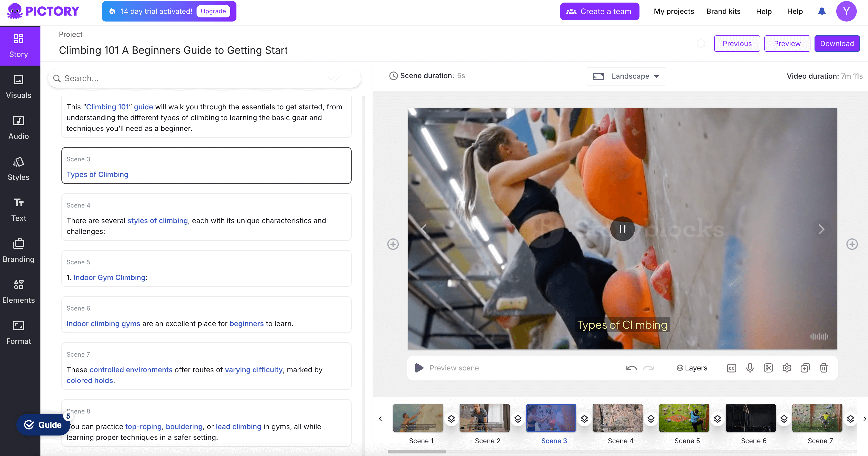Open the Styles panel

[x=18, y=169]
